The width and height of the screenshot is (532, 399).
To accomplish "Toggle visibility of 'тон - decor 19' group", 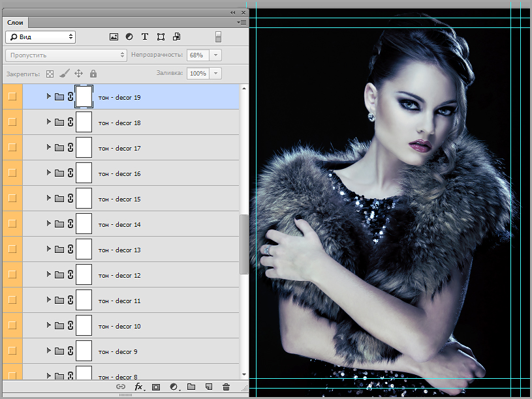I will click(x=12, y=96).
